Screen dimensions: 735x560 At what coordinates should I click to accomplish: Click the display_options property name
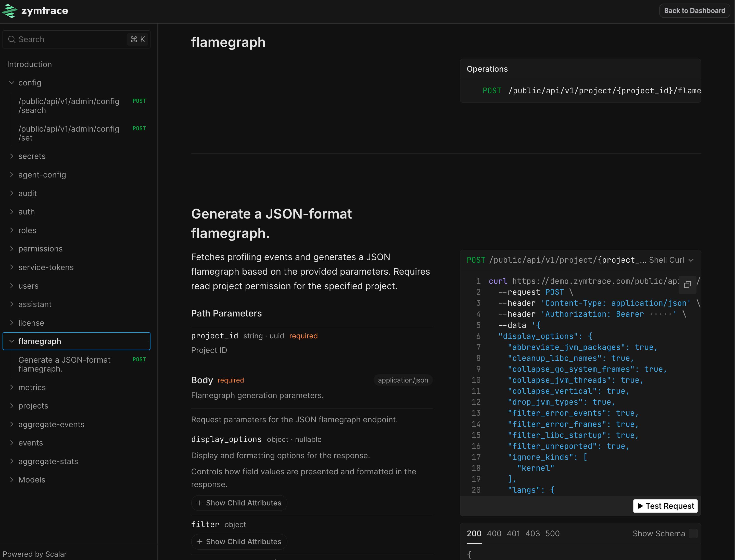(226, 439)
